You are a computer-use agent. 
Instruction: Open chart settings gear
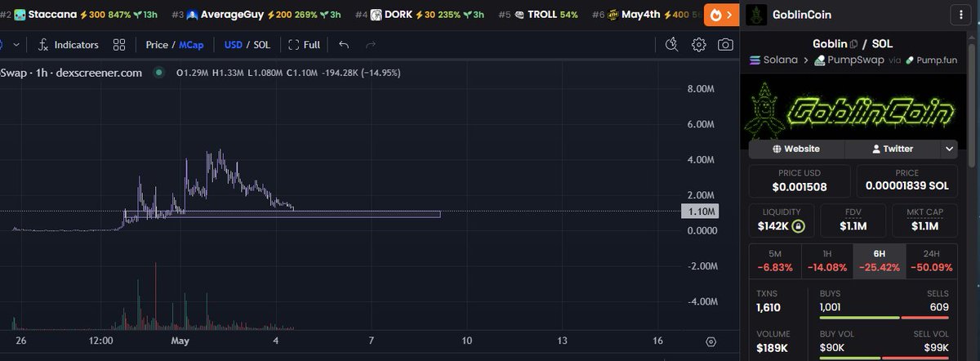699,45
